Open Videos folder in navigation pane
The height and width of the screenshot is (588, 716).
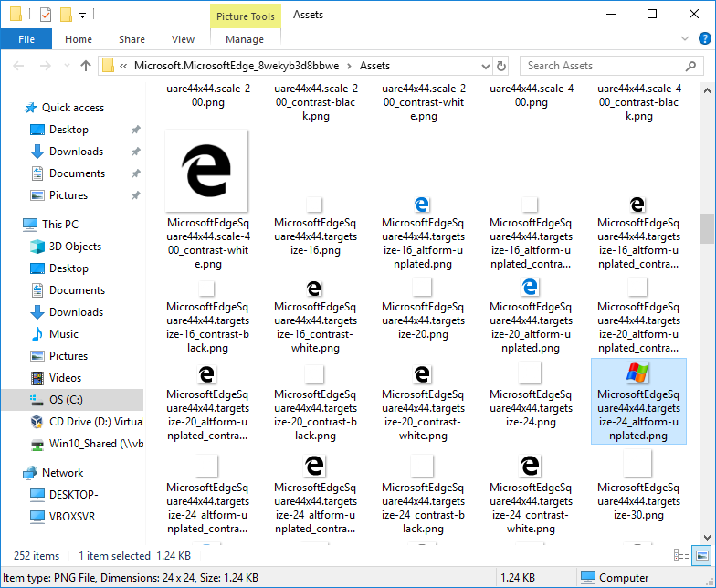pos(65,378)
